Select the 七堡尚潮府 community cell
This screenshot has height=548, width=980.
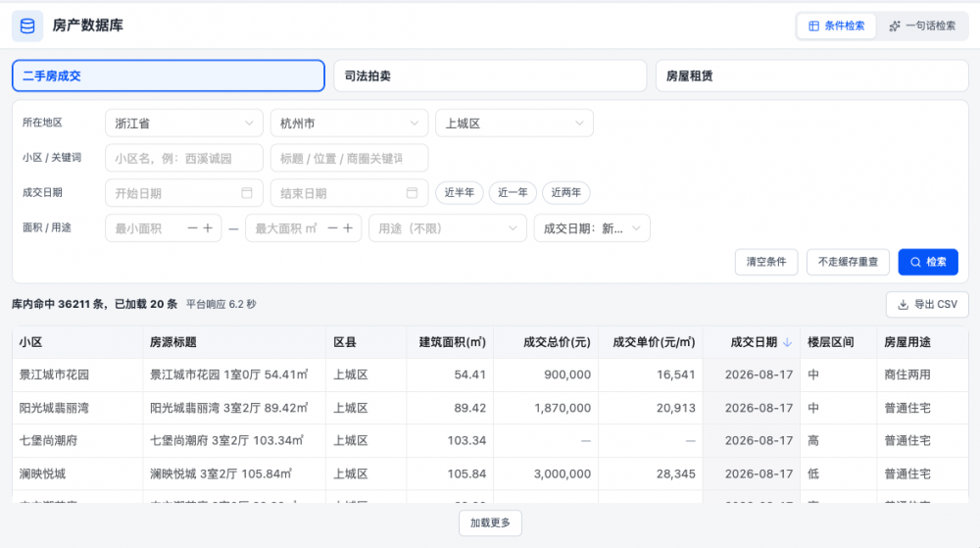click(x=77, y=440)
